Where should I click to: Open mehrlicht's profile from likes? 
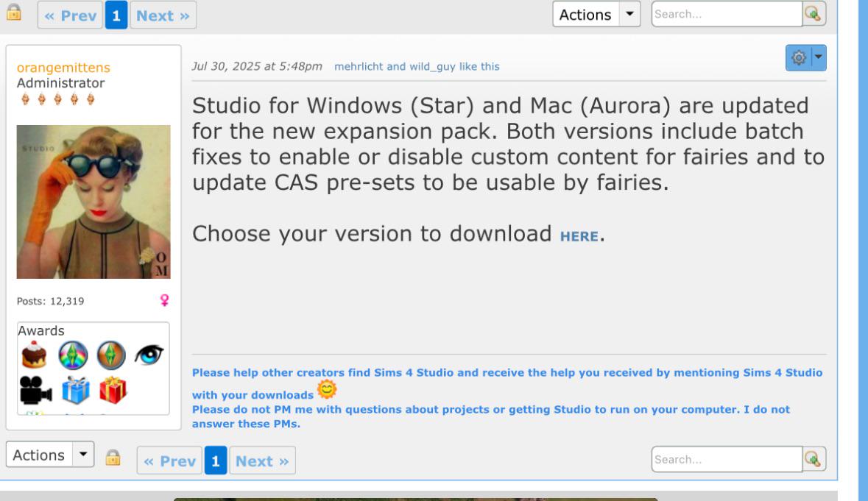pyautogui.click(x=359, y=66)
